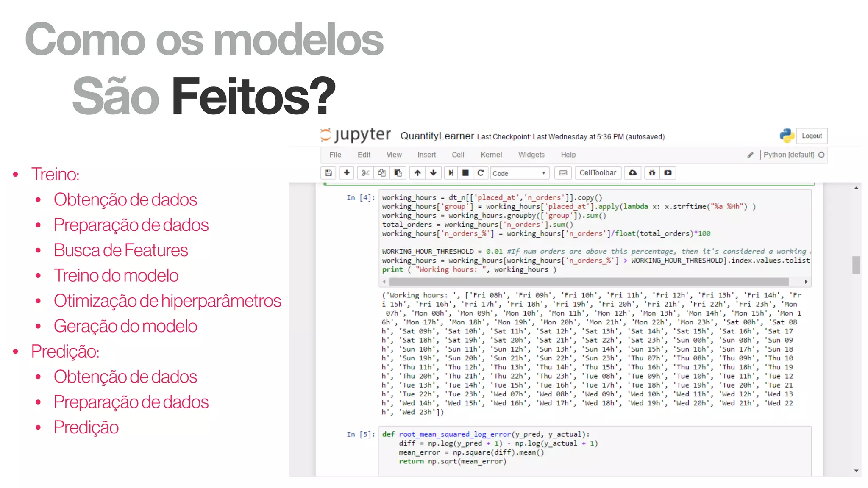Click the 'Busca de Features' bullet
This screenshot has width=868, height=488.
tap(121, 250)
